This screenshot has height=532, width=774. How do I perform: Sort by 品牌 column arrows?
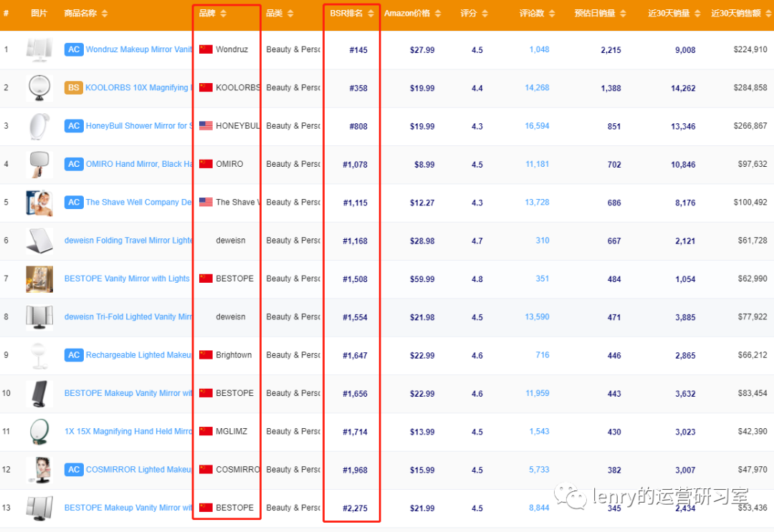point(223,14)
